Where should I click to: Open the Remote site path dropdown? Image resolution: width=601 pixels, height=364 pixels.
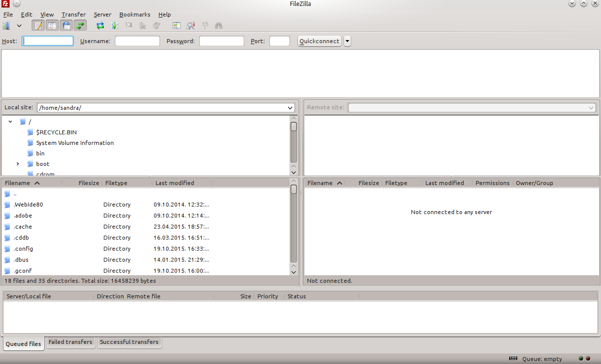click(x=591, y=108)
